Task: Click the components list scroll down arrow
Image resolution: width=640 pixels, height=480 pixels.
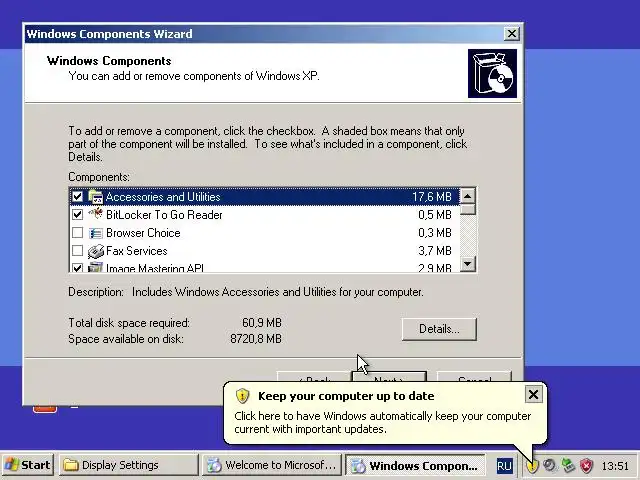Action: click(x=468, y=264)
